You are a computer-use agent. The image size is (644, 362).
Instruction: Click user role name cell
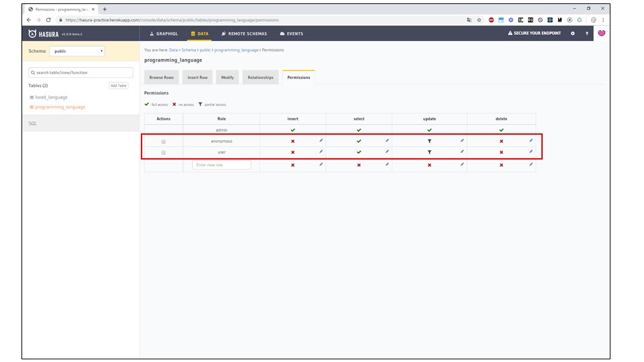[221, 152]
